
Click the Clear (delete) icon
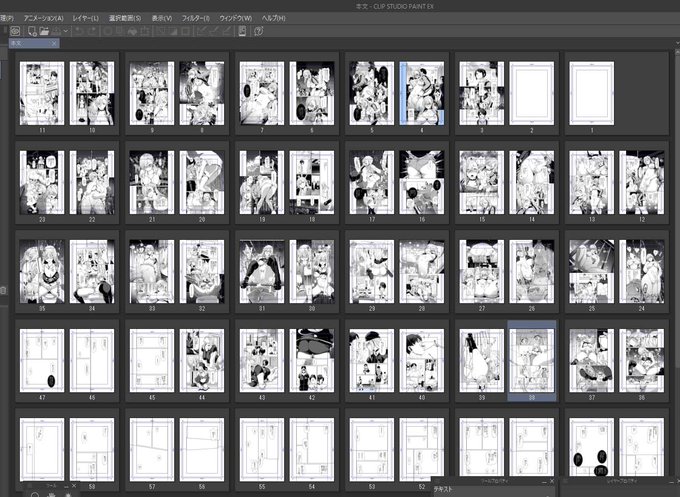108,31
